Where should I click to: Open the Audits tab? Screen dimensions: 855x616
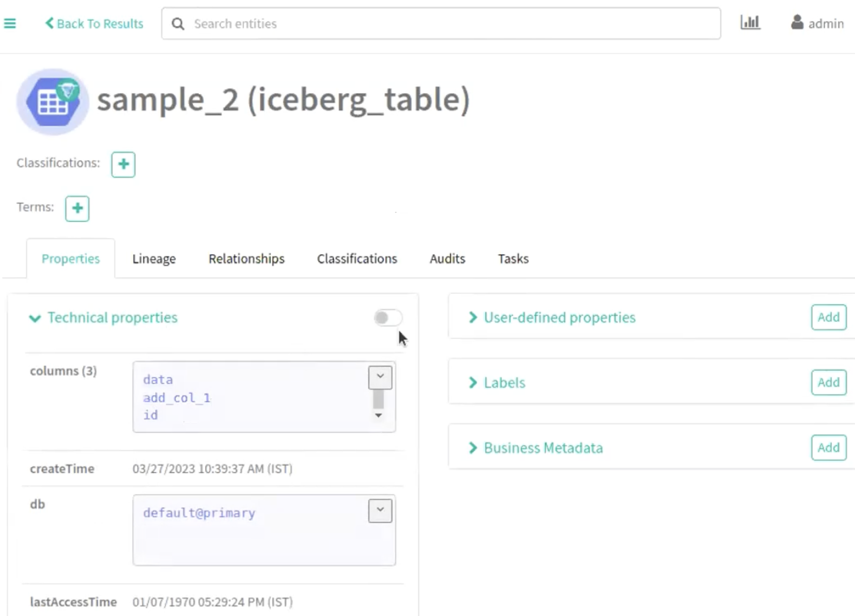(447, 259)
